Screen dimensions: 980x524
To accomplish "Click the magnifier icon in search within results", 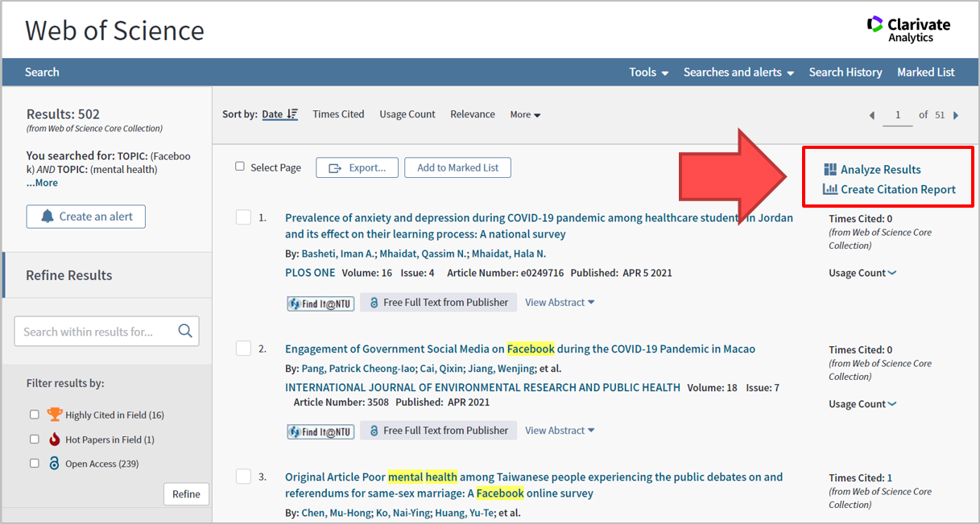I will (x=185, y=331).
